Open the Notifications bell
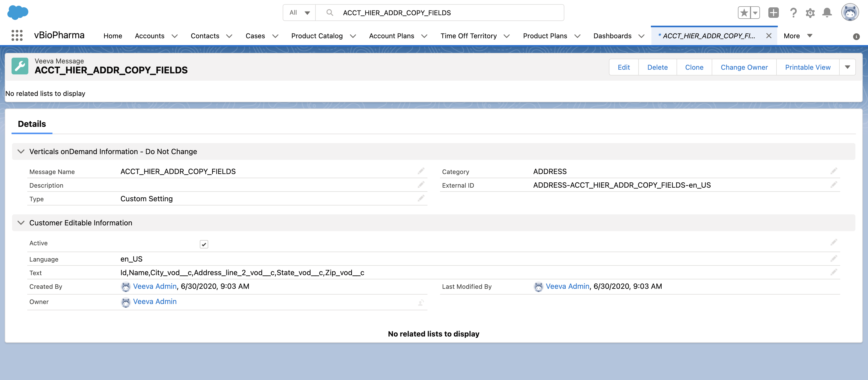 point(827,13)
